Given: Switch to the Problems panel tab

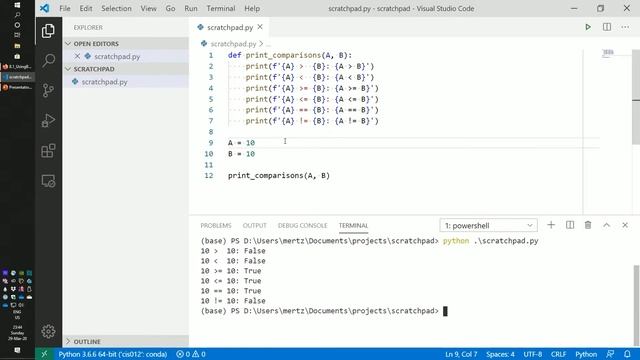Looking at the screenshot, I should [x=216, y=225].
